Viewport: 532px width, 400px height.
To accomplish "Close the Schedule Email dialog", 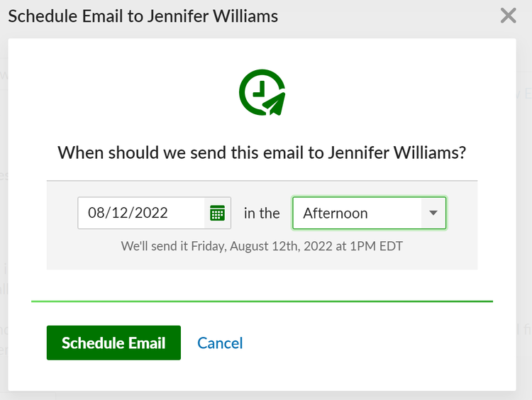I will (x=508, y=16).
